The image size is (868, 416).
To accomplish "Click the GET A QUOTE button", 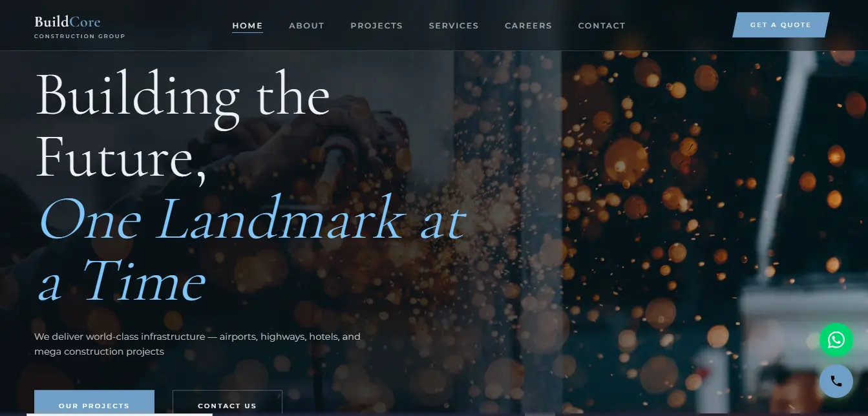I will (x=781, y=25).
